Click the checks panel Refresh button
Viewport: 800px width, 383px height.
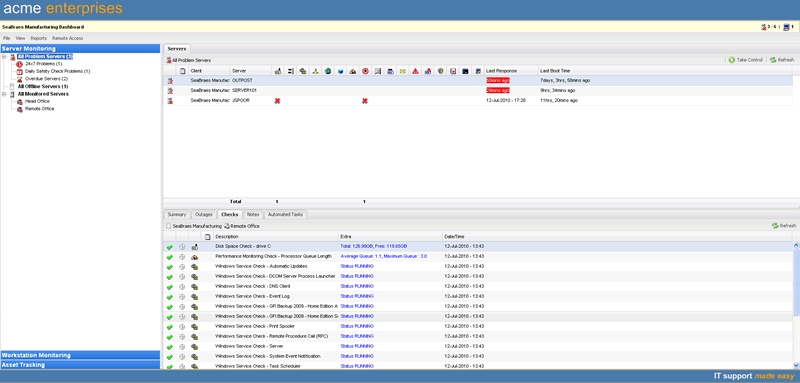pyautogui.click(x=784, y=225)
